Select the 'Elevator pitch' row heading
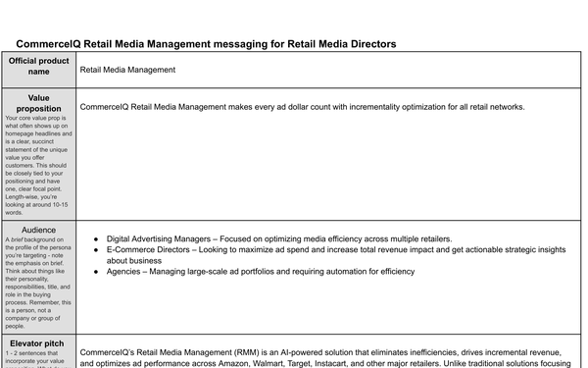Screen dimensions: 588x368 click(37, 343)
